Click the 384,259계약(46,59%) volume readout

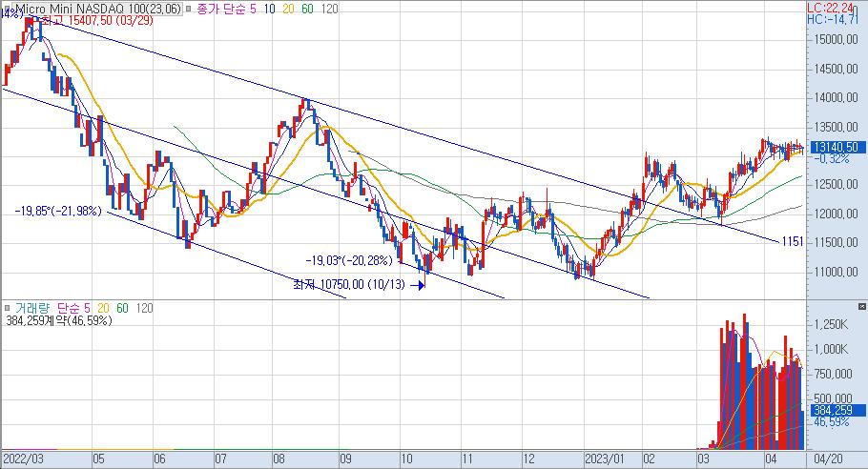pyautogui.click(x=59, y=320)
